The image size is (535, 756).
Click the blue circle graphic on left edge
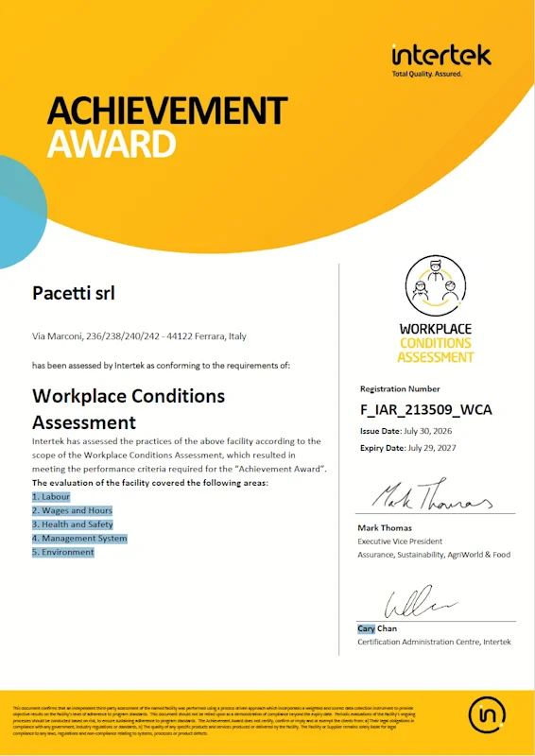click(x=22, y=212)
